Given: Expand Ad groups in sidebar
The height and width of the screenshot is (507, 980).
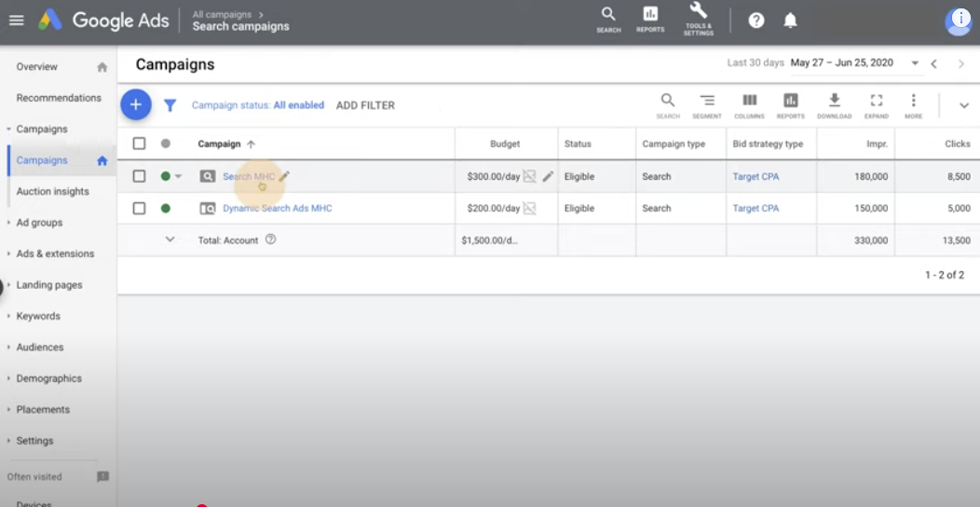Looking at the screenshot, I should [8, 223].
